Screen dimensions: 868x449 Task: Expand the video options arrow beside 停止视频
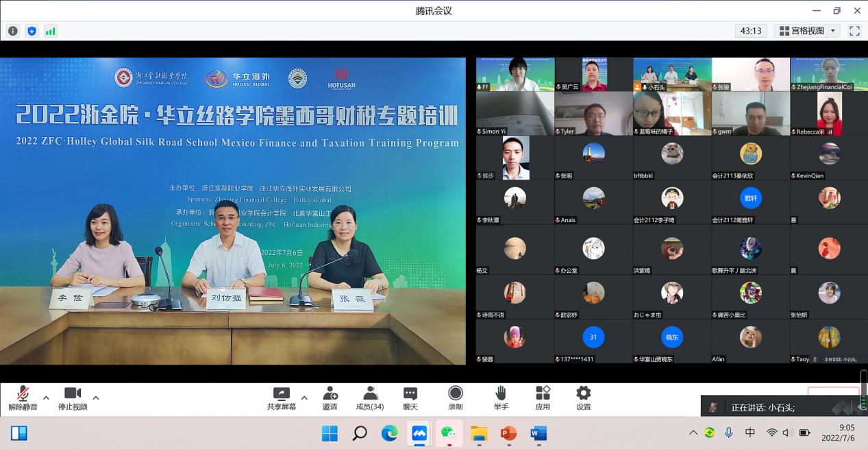(x=96, y=398)
